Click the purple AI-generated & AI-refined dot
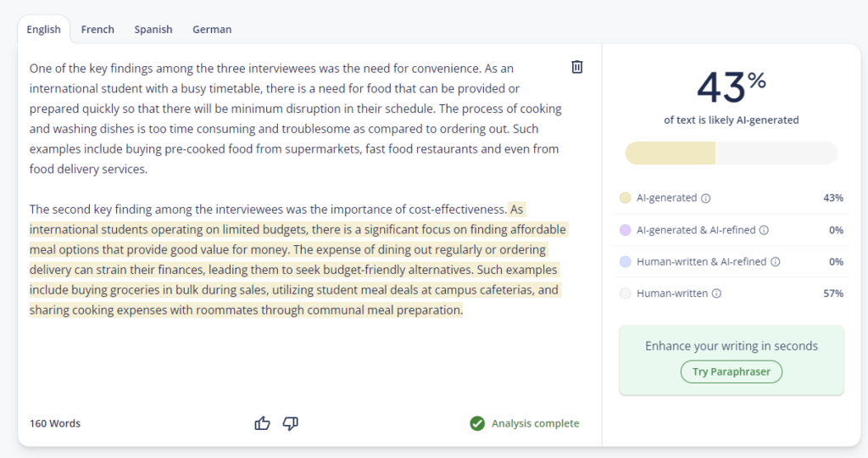This screenshot has width=868, height=458. coord(625,230)
